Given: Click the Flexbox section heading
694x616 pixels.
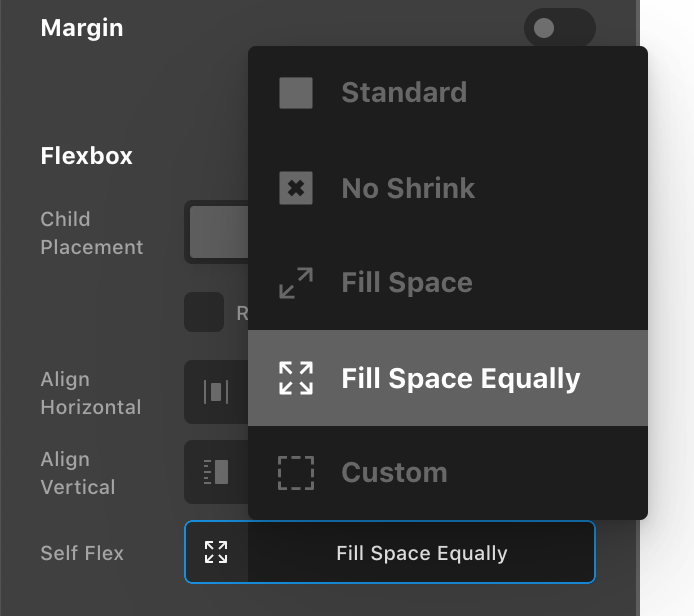Looking at the screenshot, I should pos(86,156).
